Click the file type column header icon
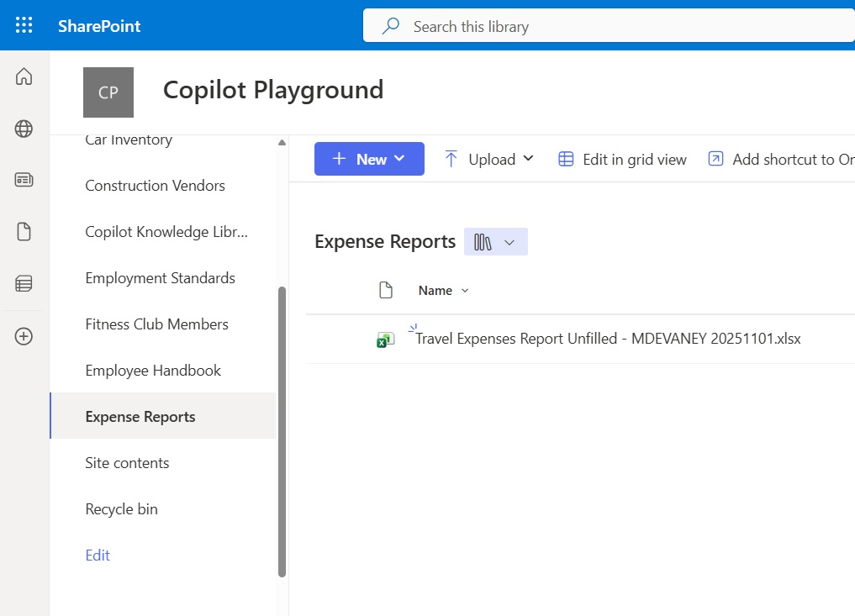Screen dimensions: 855x616 click(386, 291)
